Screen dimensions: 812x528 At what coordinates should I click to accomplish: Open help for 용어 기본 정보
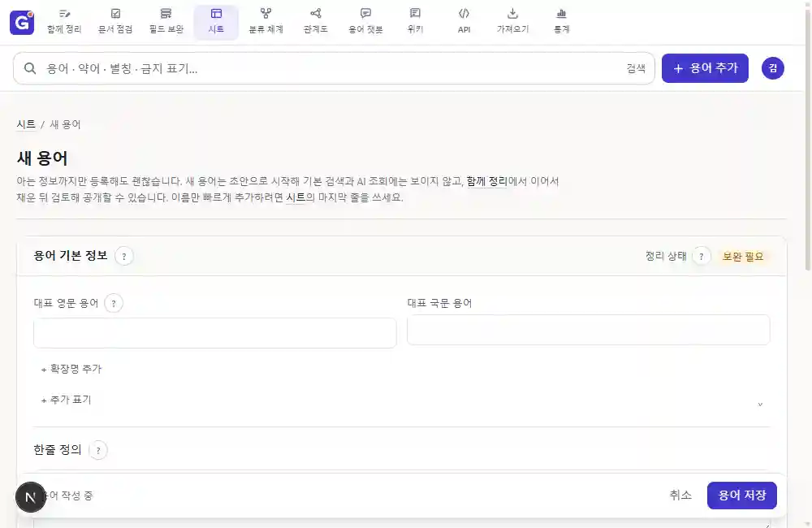point(123,256)
